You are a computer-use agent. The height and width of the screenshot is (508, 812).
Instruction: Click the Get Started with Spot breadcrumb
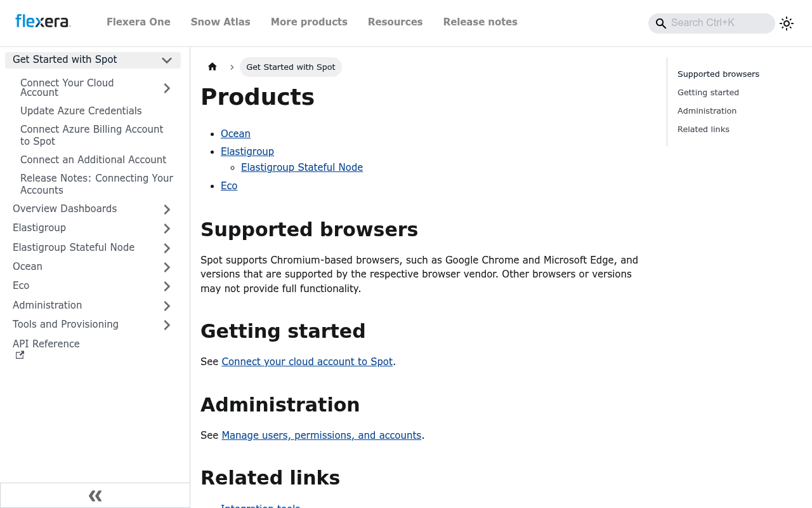click(291, 67)
